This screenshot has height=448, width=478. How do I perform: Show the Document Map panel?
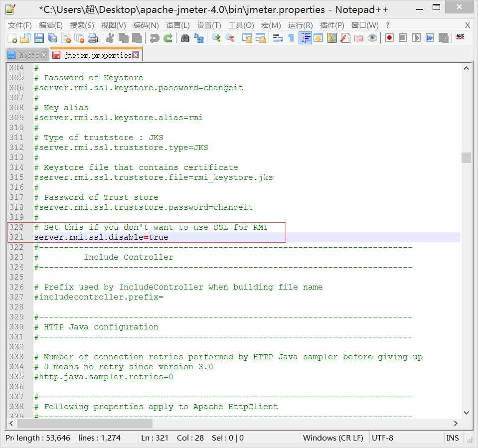tap(331, 38)
